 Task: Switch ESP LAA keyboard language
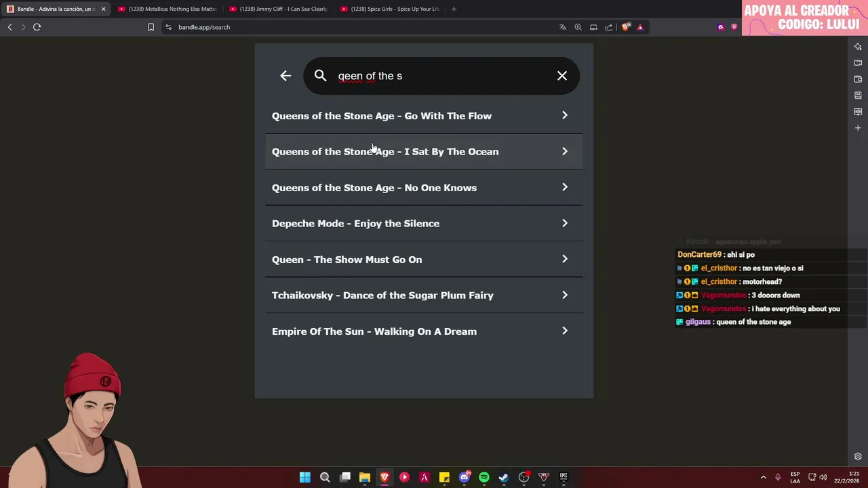(795, 477)
